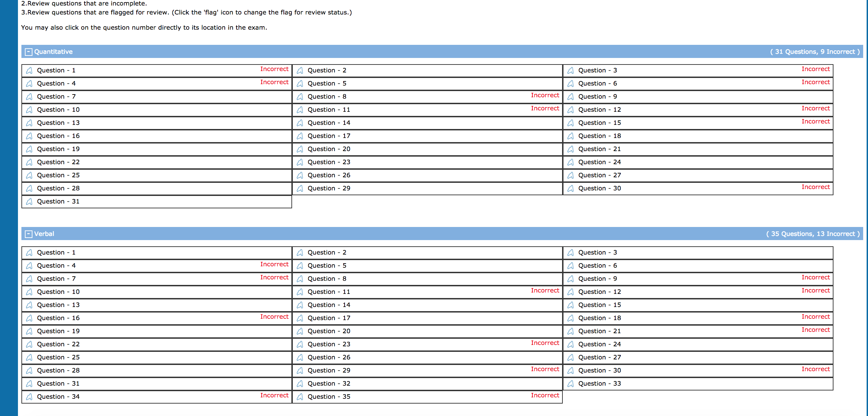868x416 pixels.
Task: Flag Verbal Question 35 for review
Action: pyautogui.click(x=300, y=397)
